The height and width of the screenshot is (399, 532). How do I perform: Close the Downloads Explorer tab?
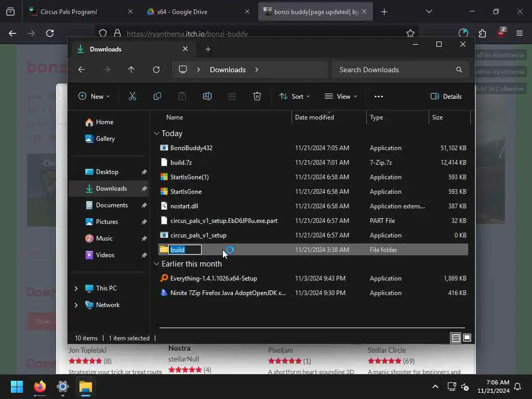click(185, 49)
